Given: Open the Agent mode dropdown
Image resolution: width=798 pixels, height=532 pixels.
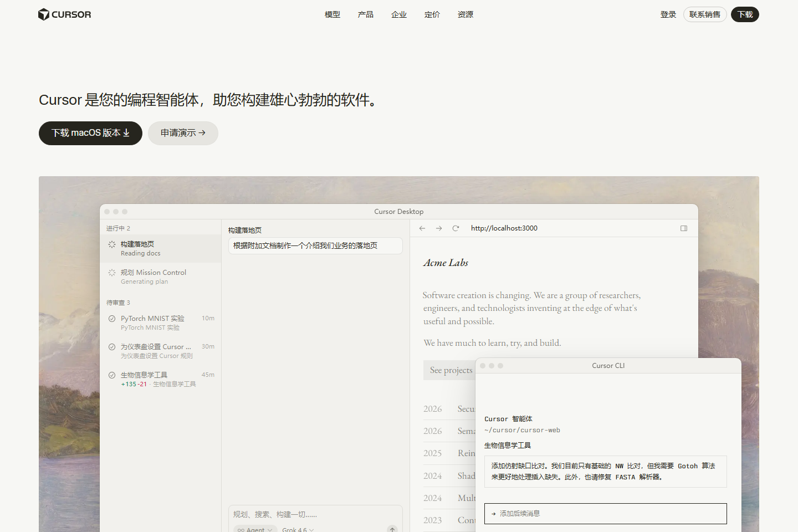Looking at the screenshot, I should 255,530.
